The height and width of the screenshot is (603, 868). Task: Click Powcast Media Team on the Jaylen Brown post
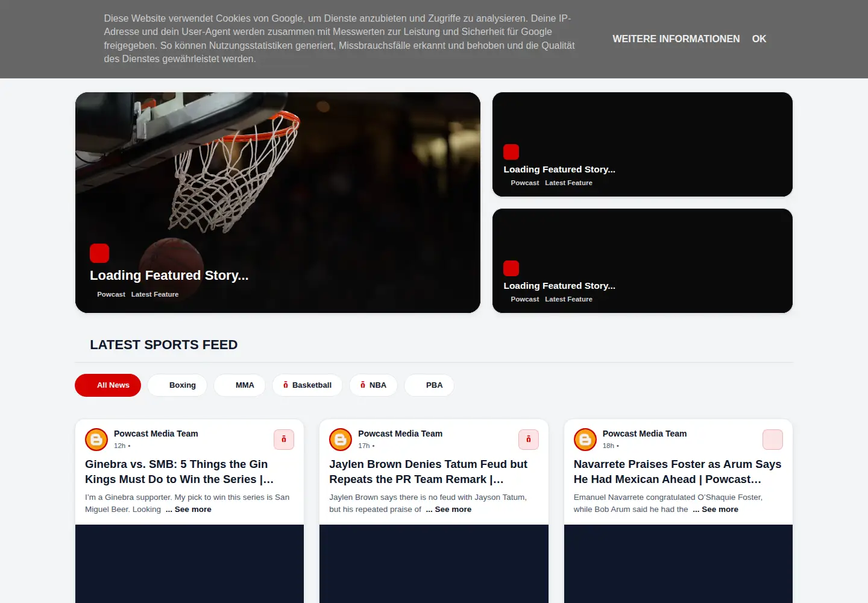coord(400,434)
